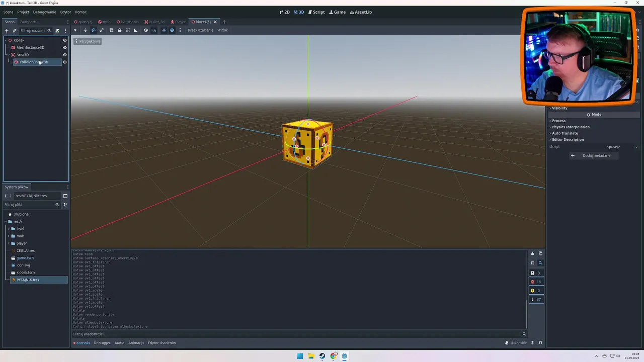
Task: Open the Scene dock extra options menu
Action: 65,31
